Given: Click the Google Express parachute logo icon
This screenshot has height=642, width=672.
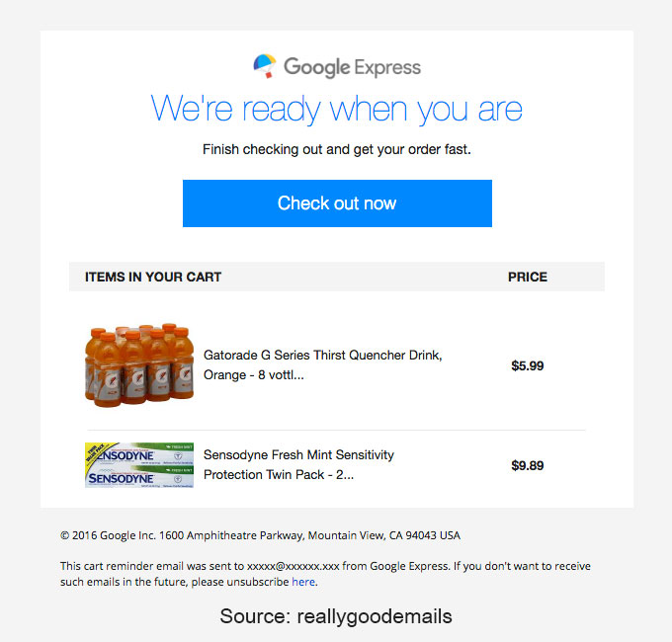Looking at the screenshot, I should [x=265, y=66].
